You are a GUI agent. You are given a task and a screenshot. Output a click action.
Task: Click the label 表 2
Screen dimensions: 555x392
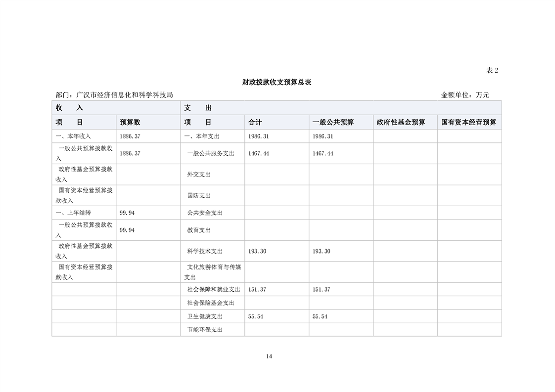click(x=492, y=70)
